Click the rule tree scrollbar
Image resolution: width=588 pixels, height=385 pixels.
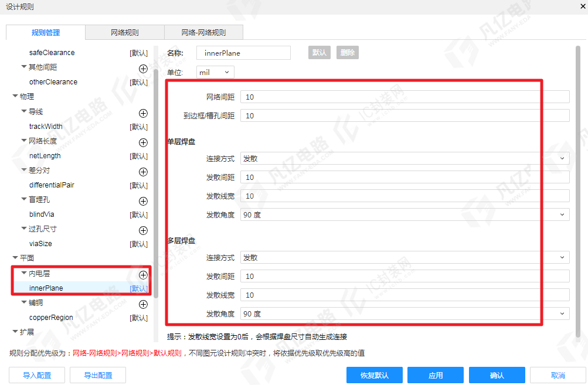click(155, 183)
